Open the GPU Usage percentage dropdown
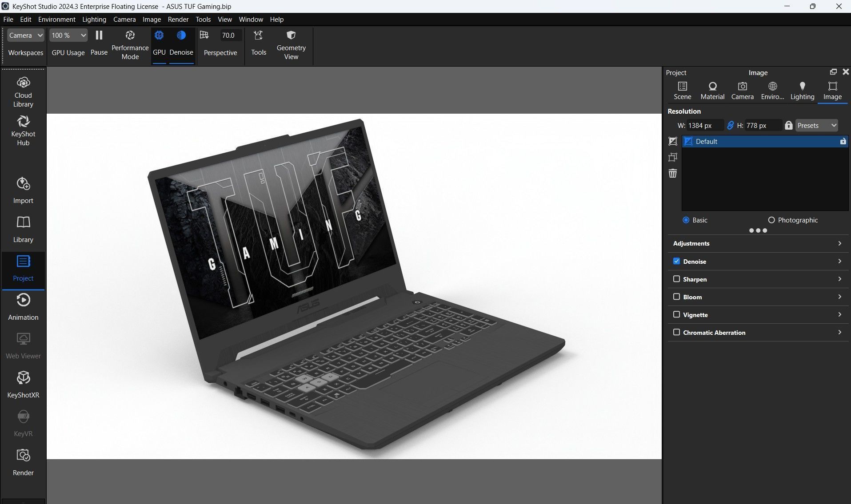This screenshot has height=504, width=851. tap(68, 35)
